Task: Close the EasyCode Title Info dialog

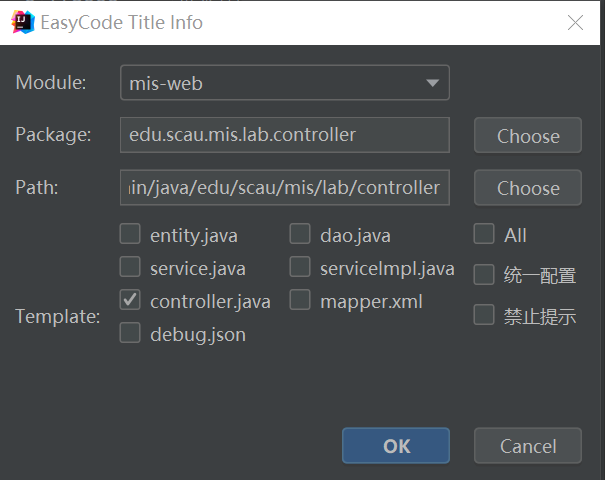Action: 575,22
